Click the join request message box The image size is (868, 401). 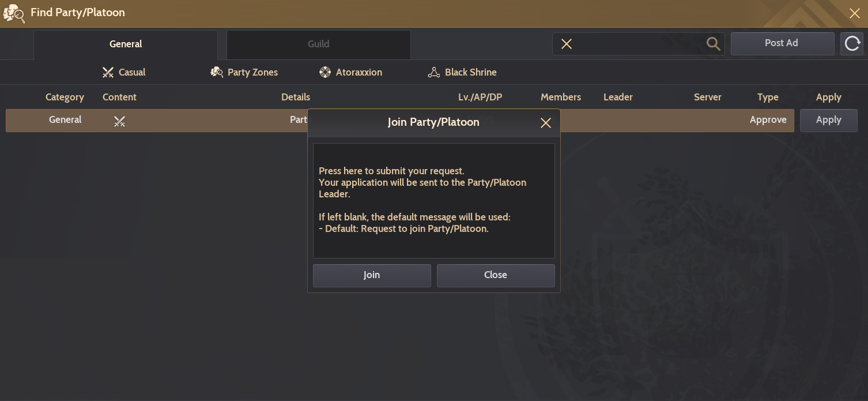433,200
